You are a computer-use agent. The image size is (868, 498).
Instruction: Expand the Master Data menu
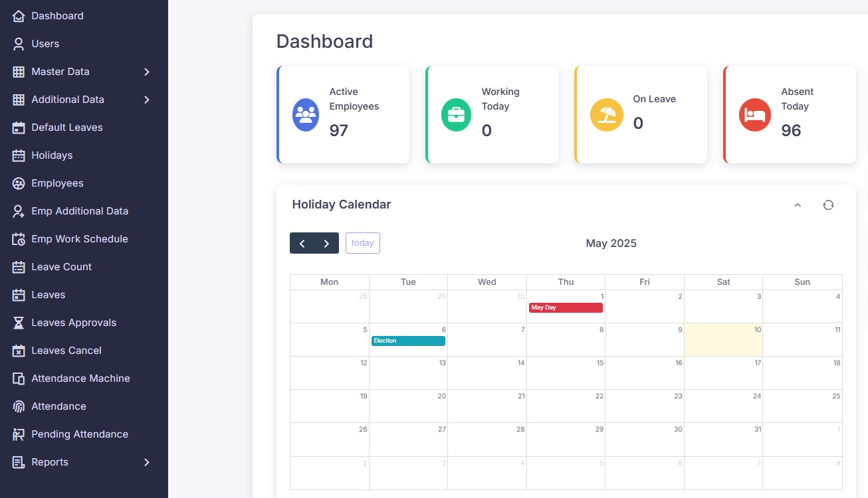click(147, 72)
